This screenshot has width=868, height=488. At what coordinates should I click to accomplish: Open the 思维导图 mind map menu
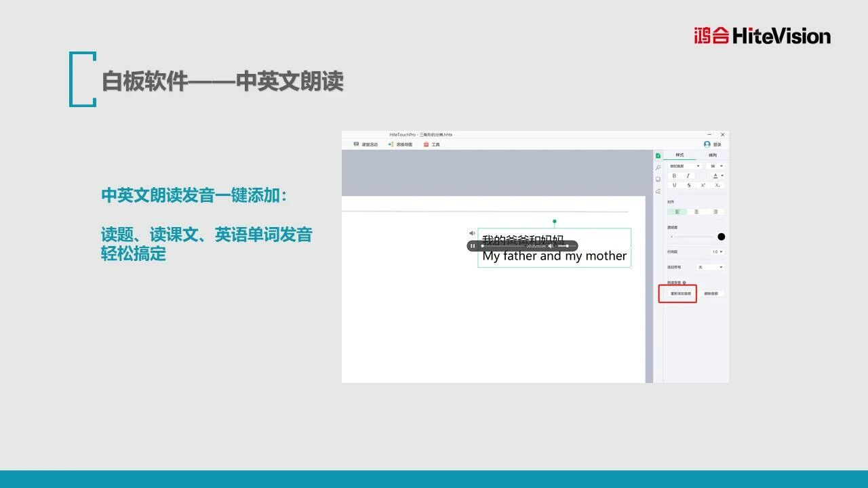[400, 144]
